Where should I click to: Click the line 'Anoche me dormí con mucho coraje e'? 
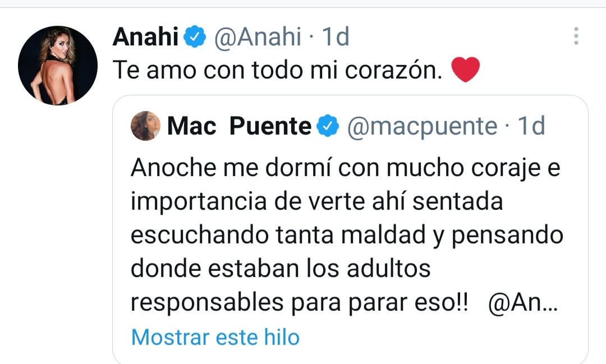[x=345, y=168]
